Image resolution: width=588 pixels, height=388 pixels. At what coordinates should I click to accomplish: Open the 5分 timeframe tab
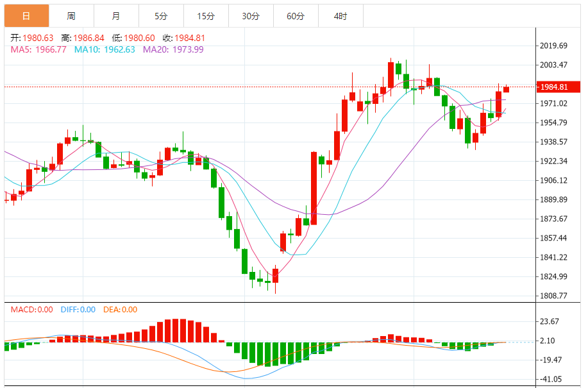point(161,16)
